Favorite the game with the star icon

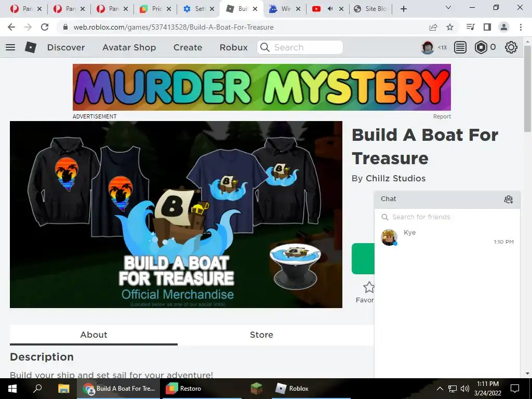(368, 287)
